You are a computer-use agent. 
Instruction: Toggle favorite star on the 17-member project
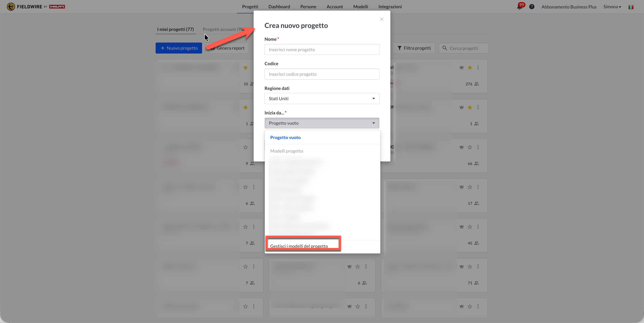470,187
